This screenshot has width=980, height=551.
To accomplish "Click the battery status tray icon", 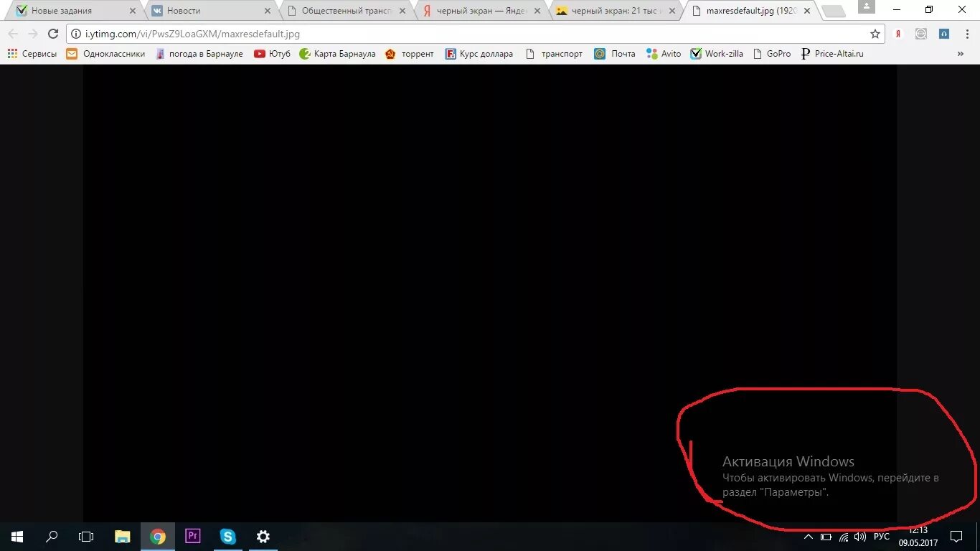I will (826, 537).
